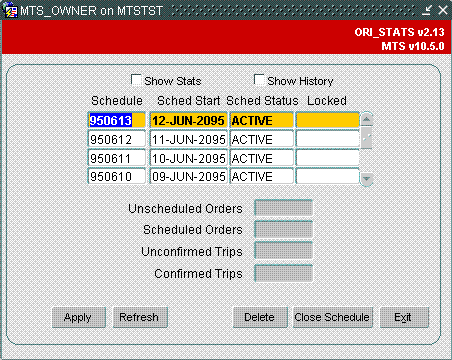Image resolution: width=452 pixels, height=360 pixels.
Task: Click the Confirmed Trips field
Action: click(284, 273)
